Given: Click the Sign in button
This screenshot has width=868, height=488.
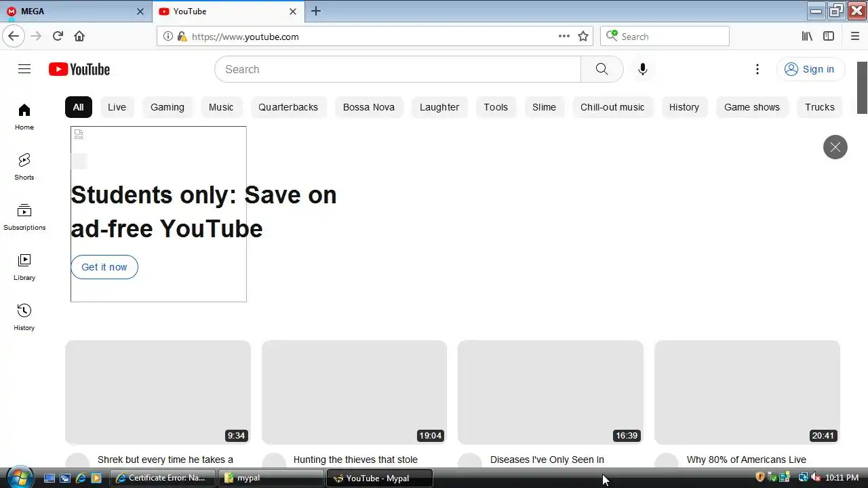Looking at the screenshot, I should (x=810, y=69).
